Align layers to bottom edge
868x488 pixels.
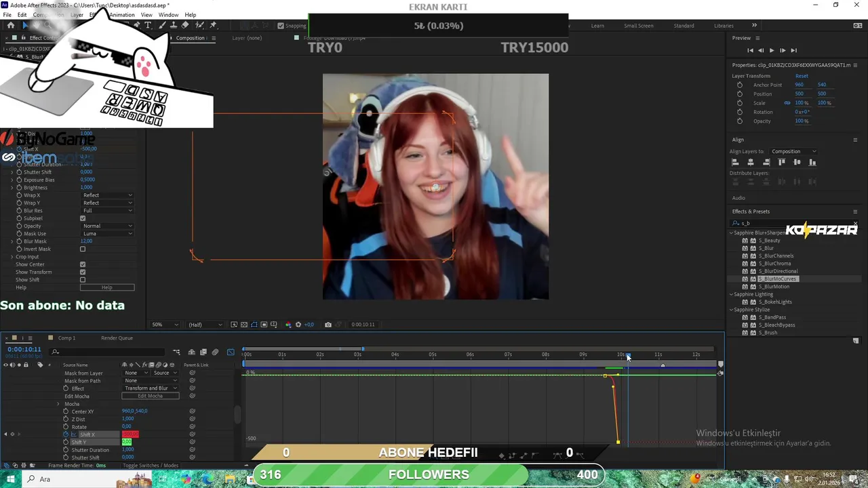coord(812,162)
